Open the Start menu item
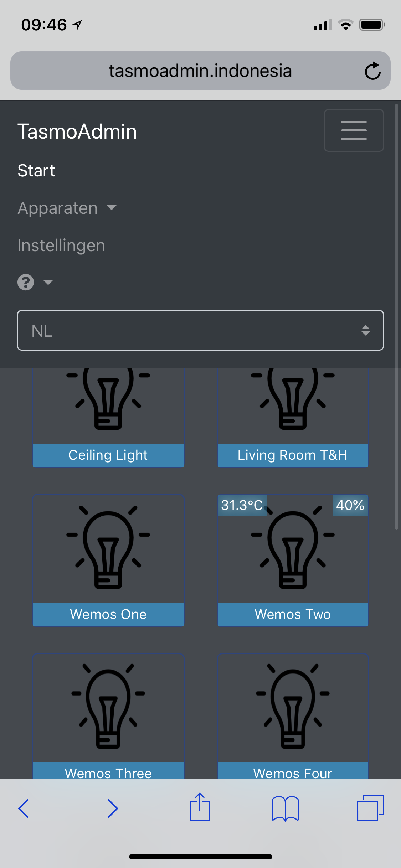 pyautogui.click(x=36, y=170)
